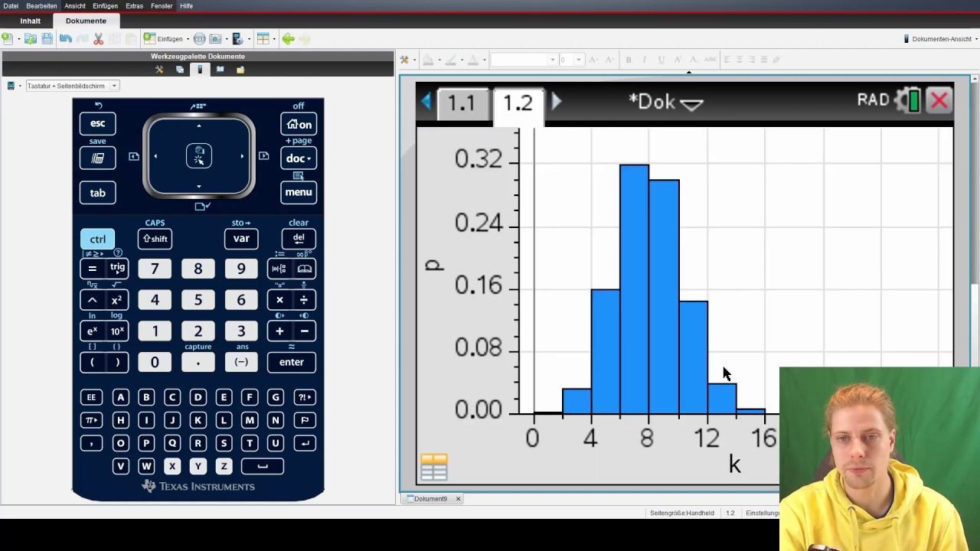The width and height of the screenshot is (980, 551).
Task: Click the del key on keypad
Action: pyautogui.click(x=299, y=238)
